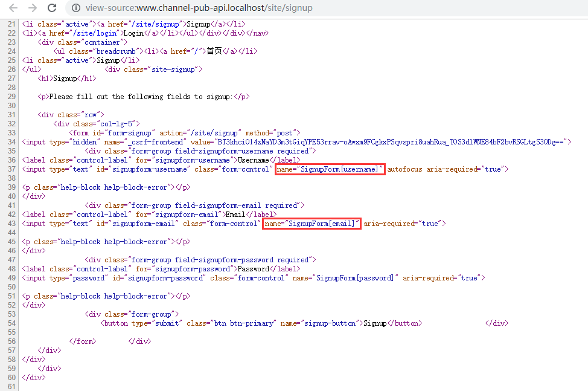Click the Password label text
Viewport: 588px width, 391px height.
click(253, 269)
